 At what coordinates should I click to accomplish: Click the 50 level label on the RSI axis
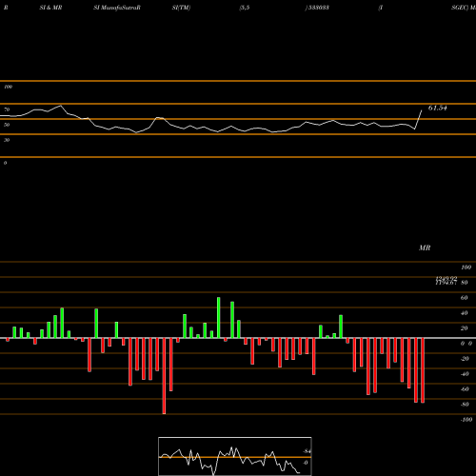tap(7, 125)
